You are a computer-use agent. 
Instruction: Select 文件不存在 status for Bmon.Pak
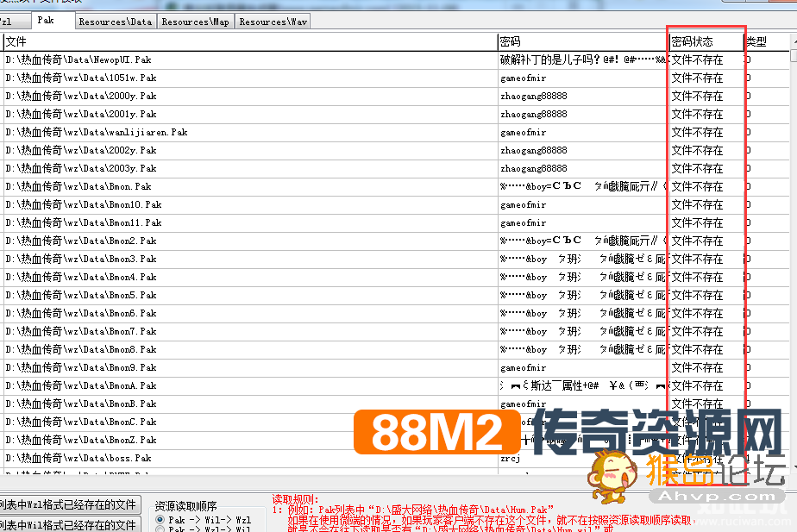point(697,187)
